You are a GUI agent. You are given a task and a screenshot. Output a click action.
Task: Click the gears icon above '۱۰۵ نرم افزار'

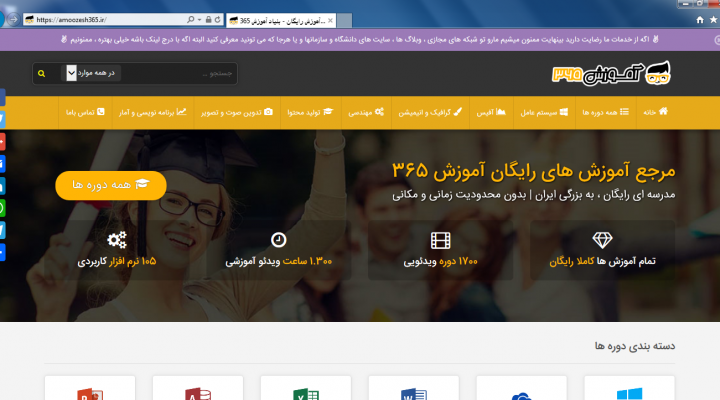[x=117, y=240]
